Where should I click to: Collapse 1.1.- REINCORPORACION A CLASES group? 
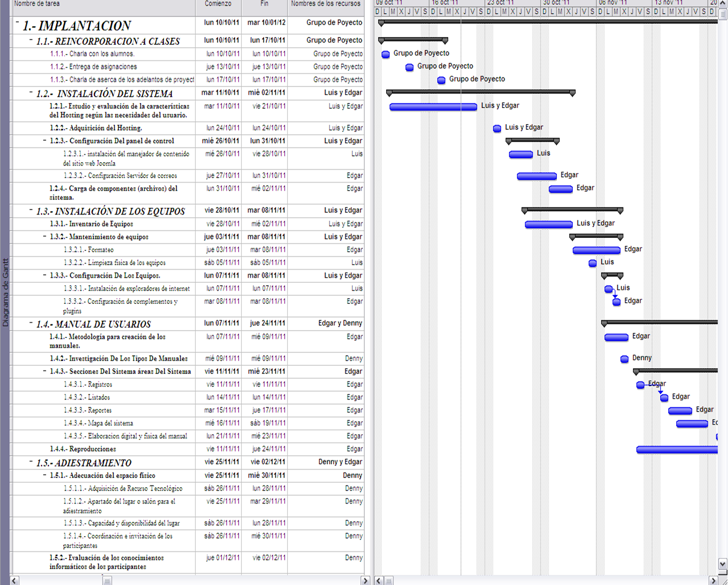[x=31, y=40]
